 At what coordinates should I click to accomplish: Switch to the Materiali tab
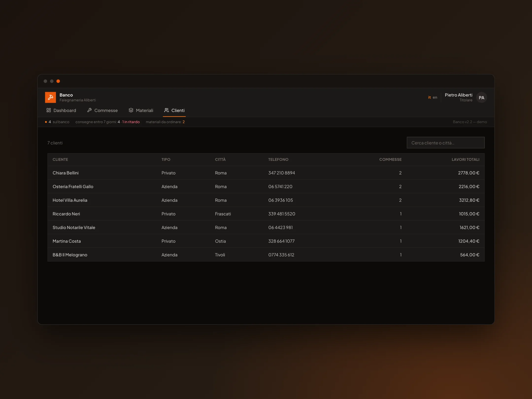(141, 110)
